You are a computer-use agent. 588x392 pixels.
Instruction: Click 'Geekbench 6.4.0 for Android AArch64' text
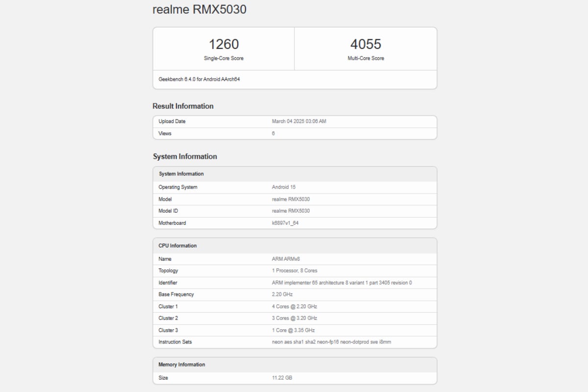click(x=199, y=79)
